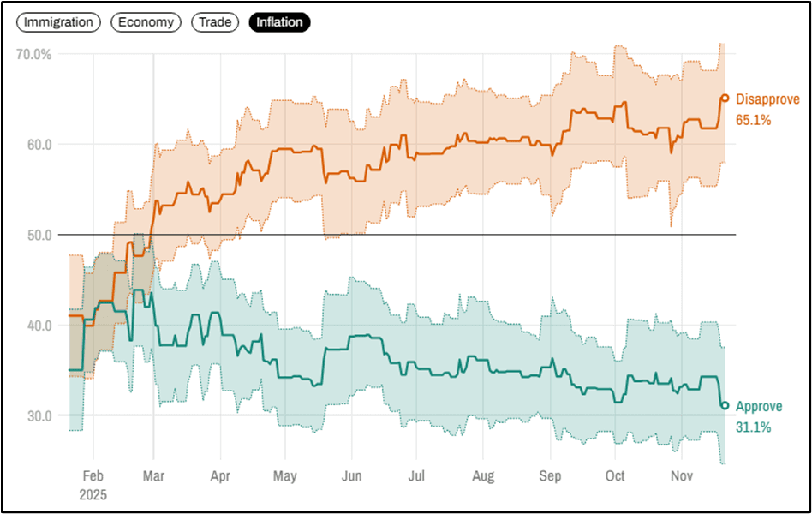Viewport: 812px width, 514px height.
Task: Click the orange Disapprove endpoint circle
Action: click(724, 99)
